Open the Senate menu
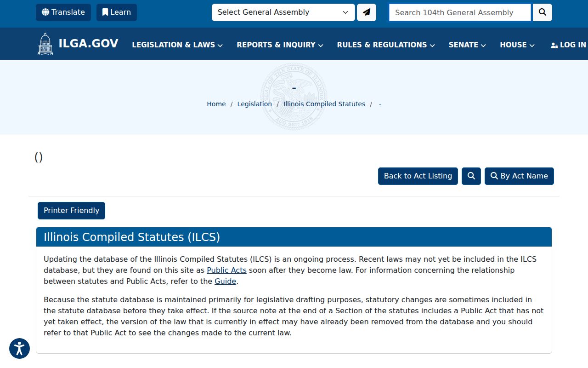 (x=467, y=45)
